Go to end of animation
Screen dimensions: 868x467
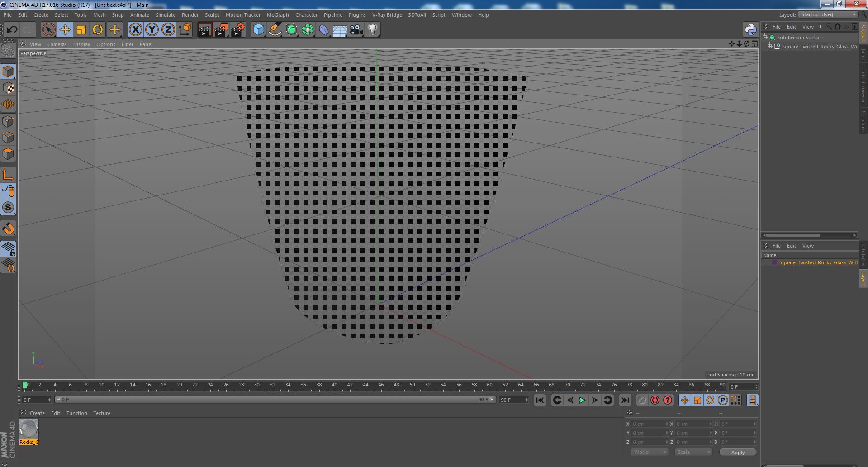pos(625,400)
